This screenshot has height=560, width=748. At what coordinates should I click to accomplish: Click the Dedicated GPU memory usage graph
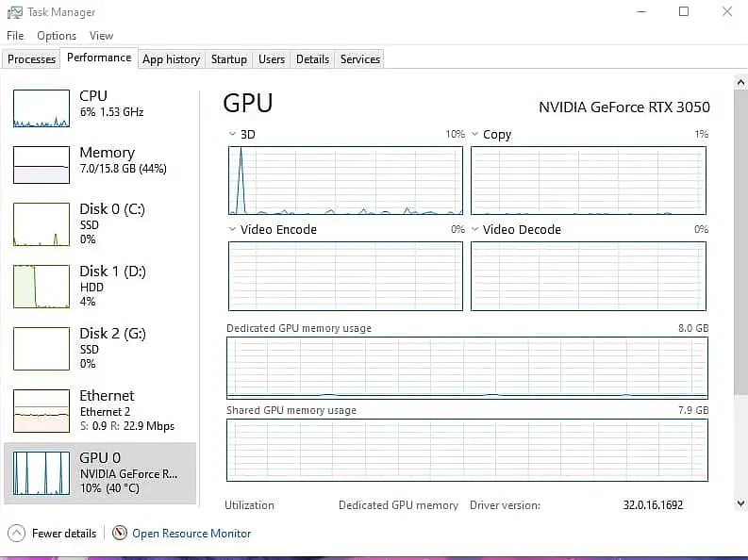pos(467,368)
